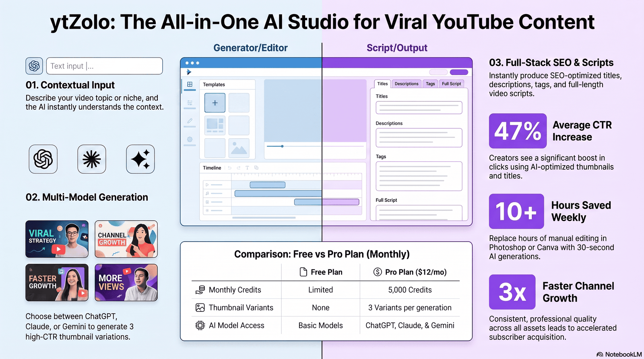Click the image placeholder template tile
644x359 pixels.
pyautogui.click(x=239, y=148)
